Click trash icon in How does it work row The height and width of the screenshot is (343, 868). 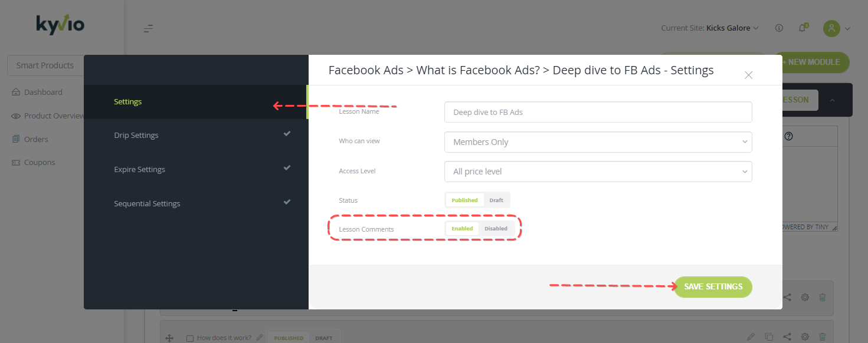tap(823, 338)
